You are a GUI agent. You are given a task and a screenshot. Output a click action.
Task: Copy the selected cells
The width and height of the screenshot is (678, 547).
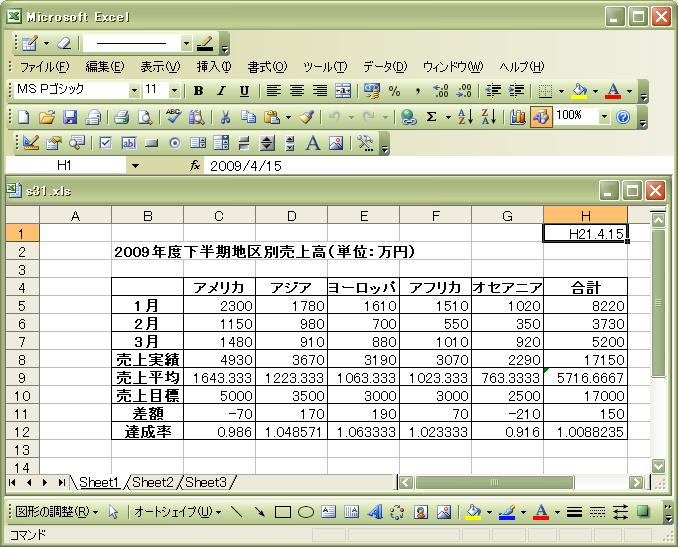[249, 117]
